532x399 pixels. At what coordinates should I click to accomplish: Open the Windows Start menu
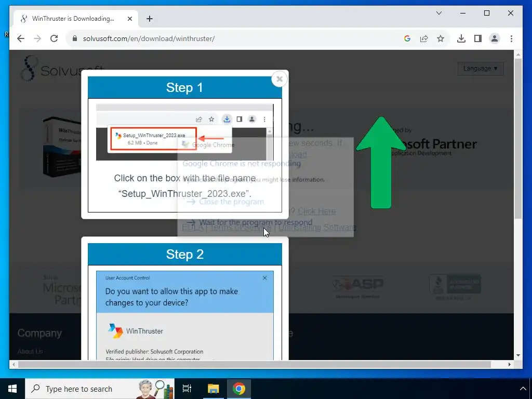(12, 389)
